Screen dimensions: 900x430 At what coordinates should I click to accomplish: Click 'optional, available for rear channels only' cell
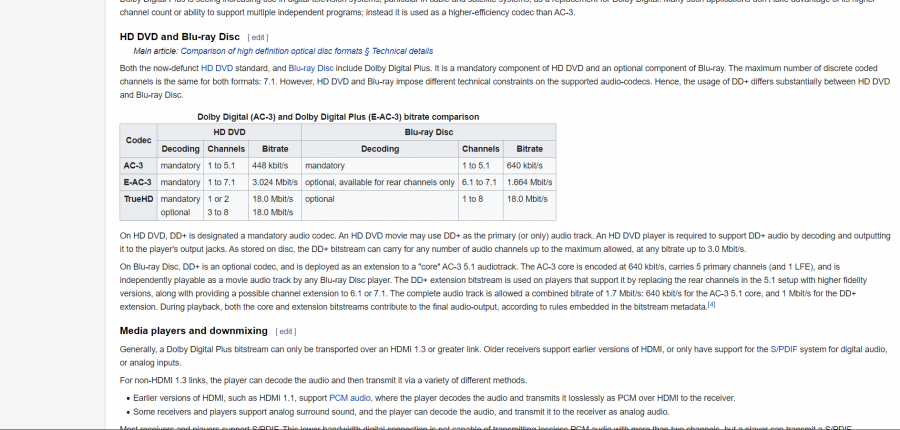tap(379, 182)
